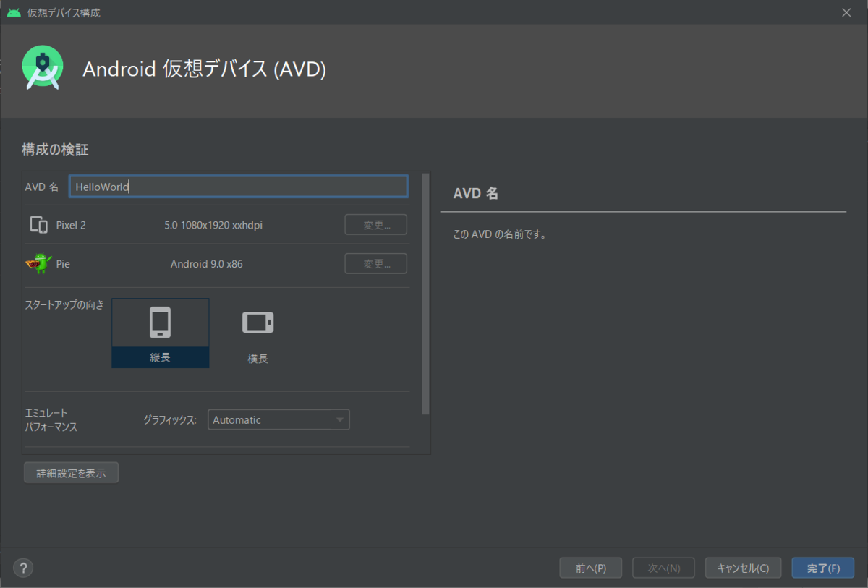The width and height of the screenshot is (868, 588).
Task: Open help with the question mark icon
Action: [x=24, y=567]
